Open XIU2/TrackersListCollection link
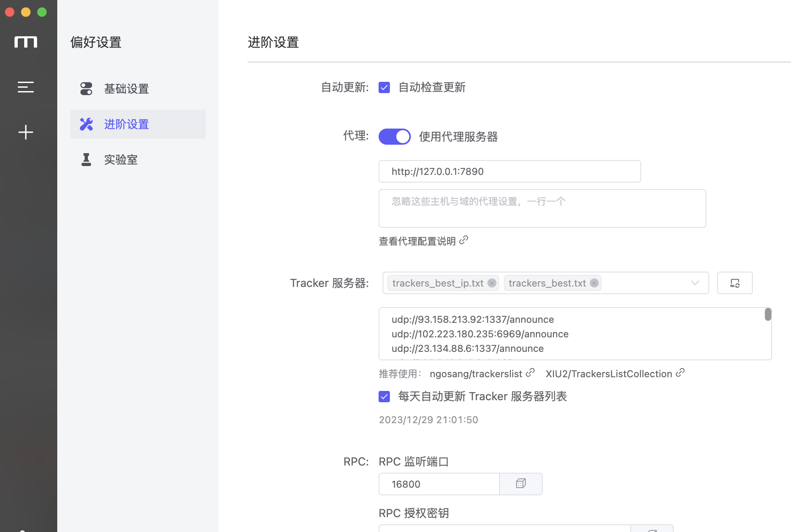This screenshot has width=808, height=532. tap(608, 374)
